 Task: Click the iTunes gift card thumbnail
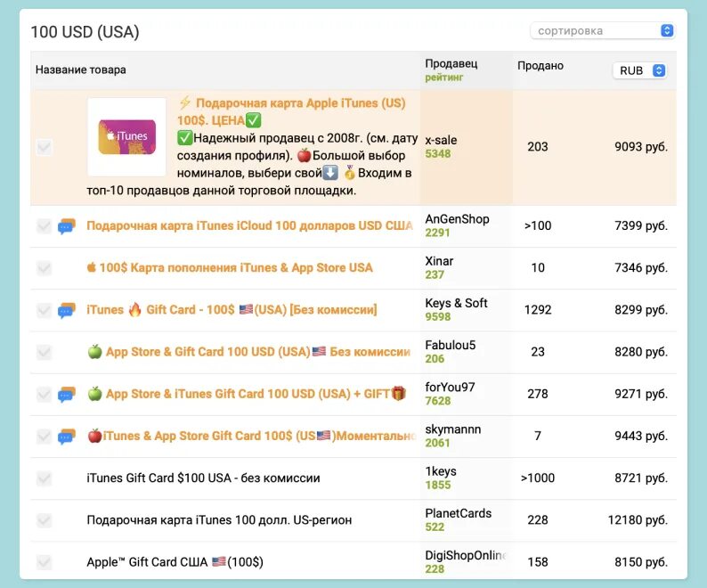(x=126, y=136)
